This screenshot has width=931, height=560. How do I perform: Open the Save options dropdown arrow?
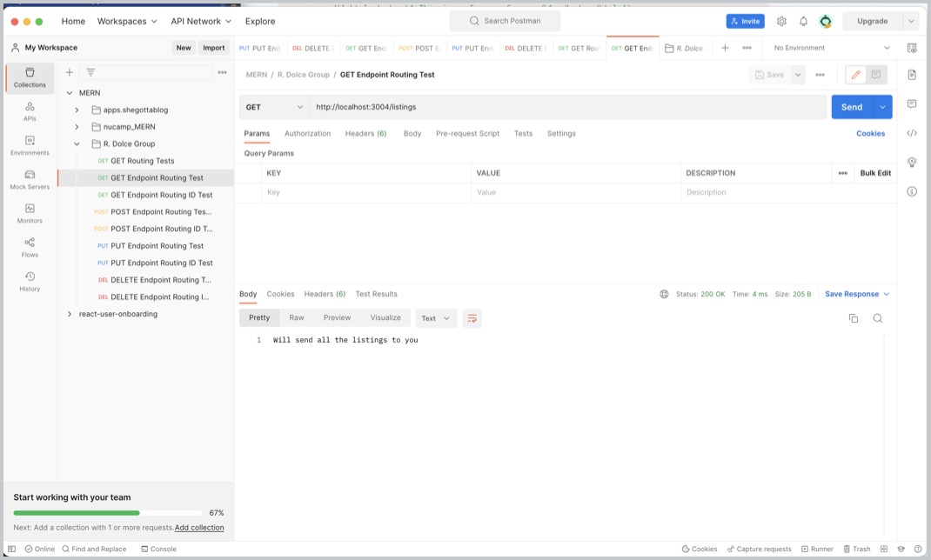798,75
